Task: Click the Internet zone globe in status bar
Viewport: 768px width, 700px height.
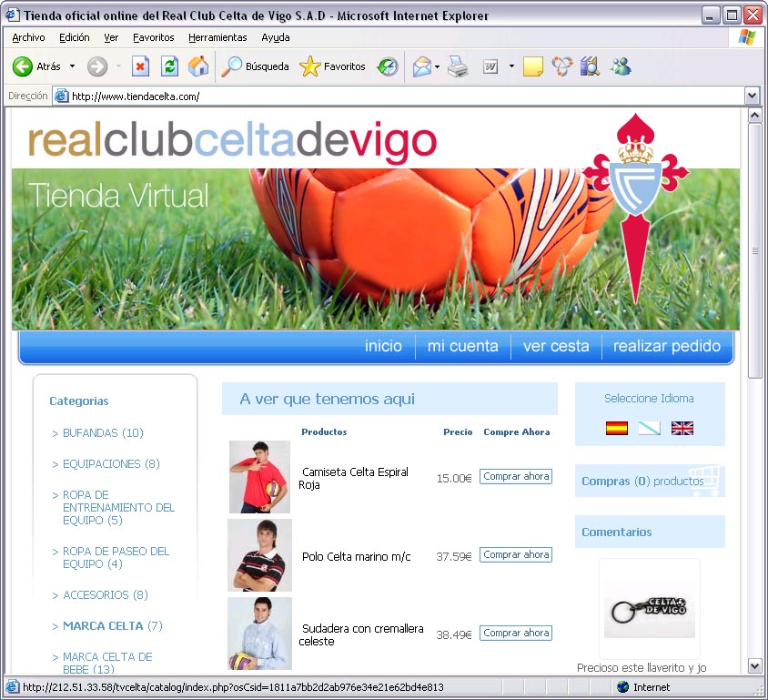Action: coord(622,686)
